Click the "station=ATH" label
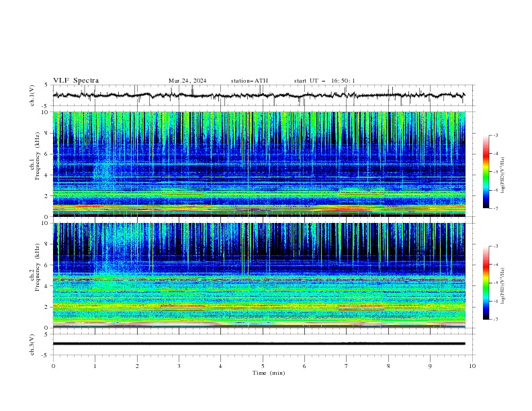 coord(249,81)
